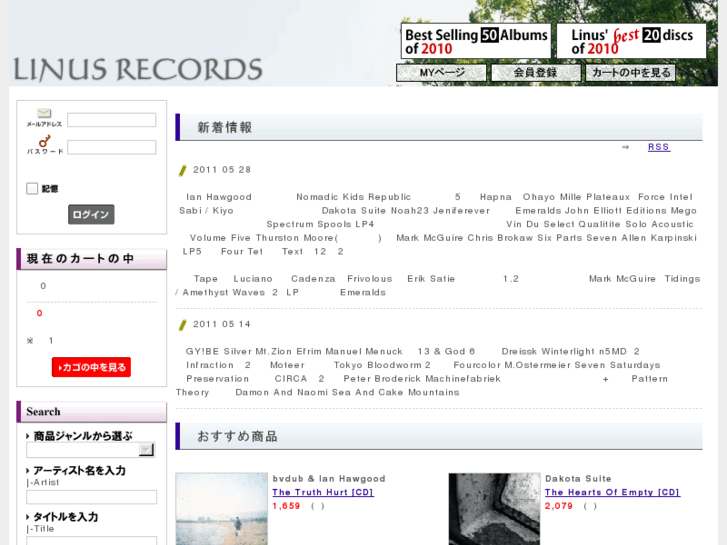Click the artist name bvdub & Ian Hawgood
Image resolution: width=727 pixels, height=545 pixels.
click(x=329, y=479)
